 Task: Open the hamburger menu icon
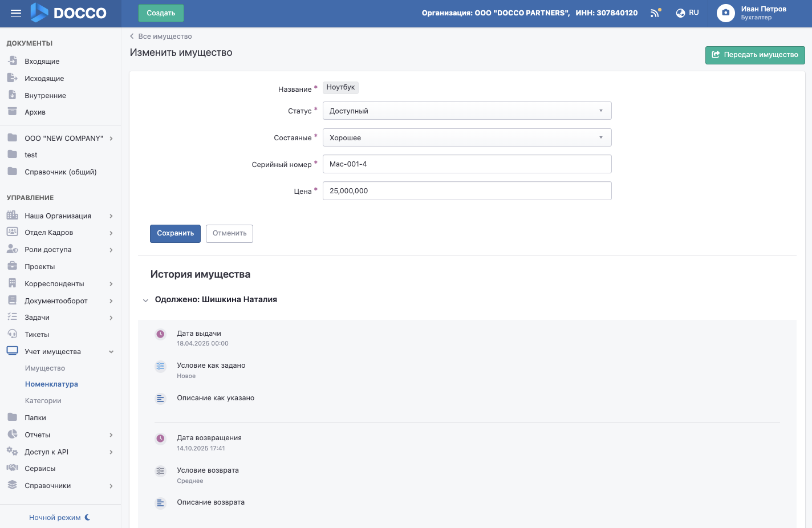[x=16, y=13]
